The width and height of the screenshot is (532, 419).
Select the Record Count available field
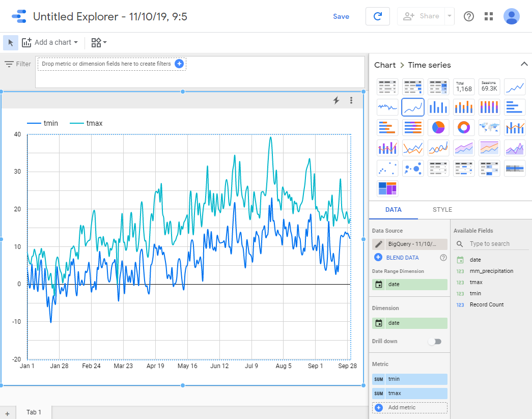point(487,304)
